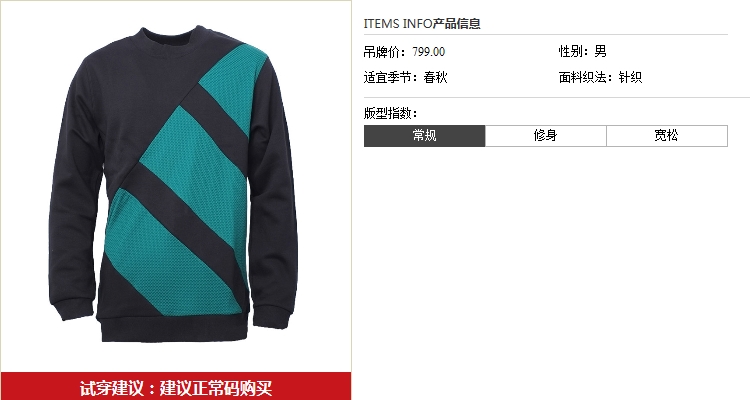Click the 性别 label
This screenshot has width=750, height=400.
573,51
